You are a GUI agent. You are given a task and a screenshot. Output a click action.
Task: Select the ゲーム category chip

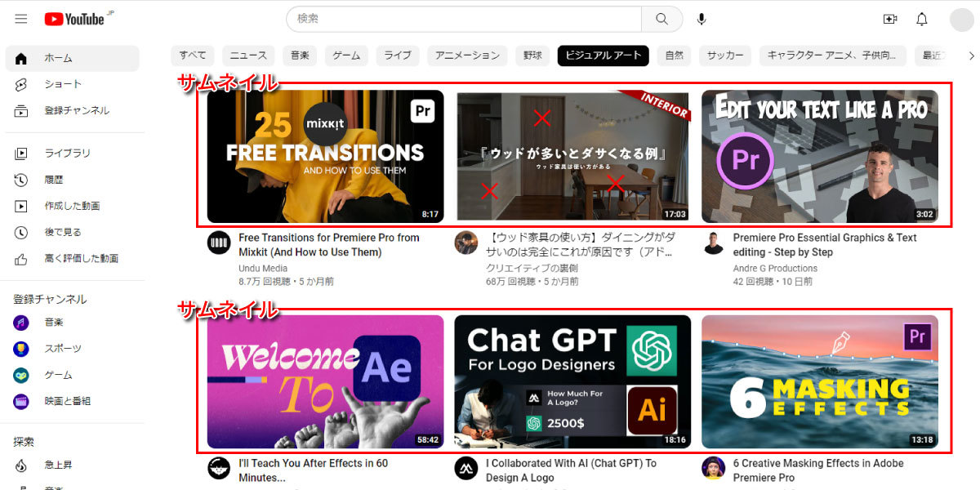click(346, 56)
